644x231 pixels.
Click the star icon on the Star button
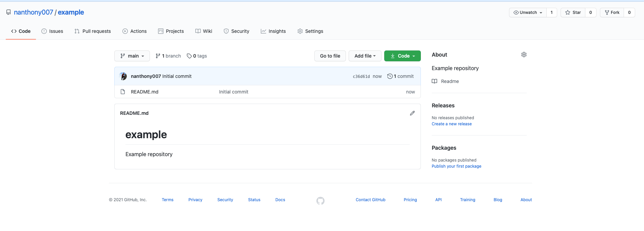tap(568, 13)
